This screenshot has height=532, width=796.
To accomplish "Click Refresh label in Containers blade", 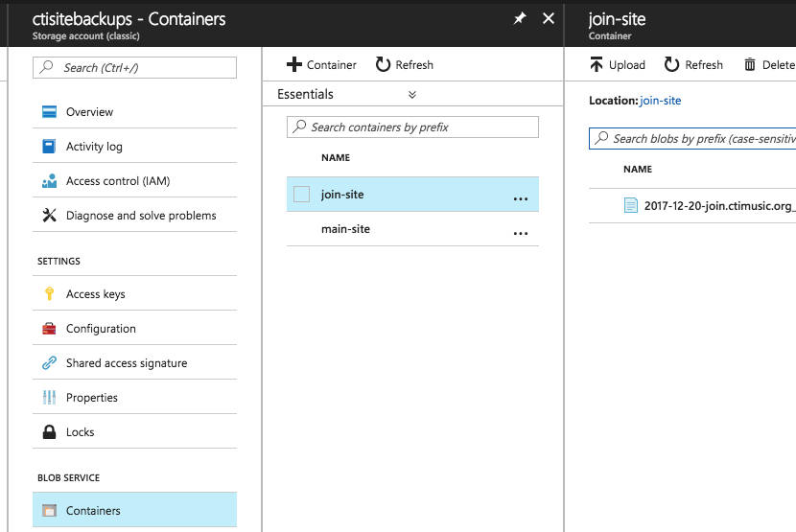I will coord(414,65).
